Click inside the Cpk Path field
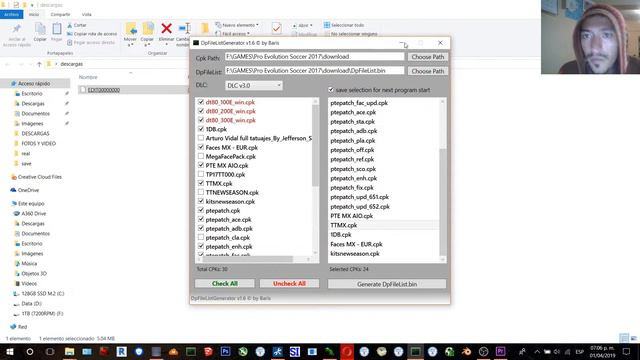 [x=314, y=57]
